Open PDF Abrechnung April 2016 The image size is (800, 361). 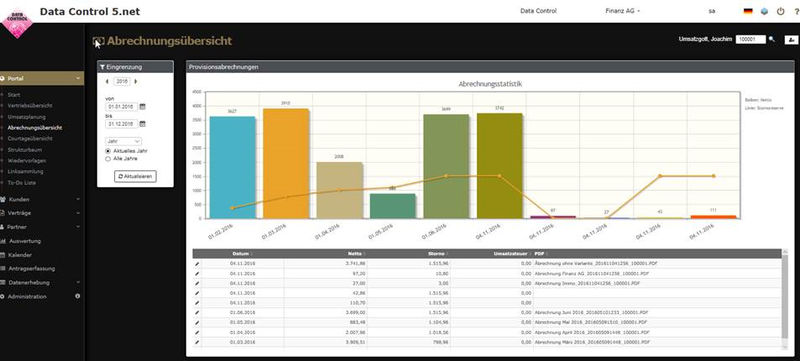coord(592,332)
